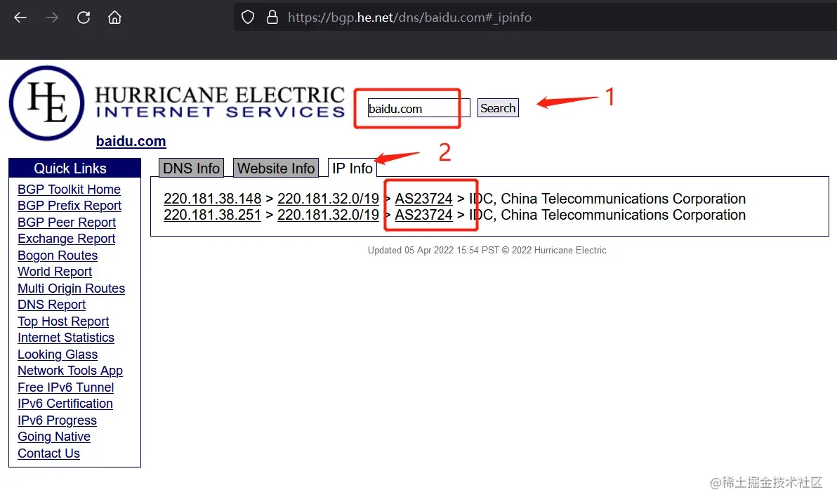
Task: Switch to the DNS Info tab
Action: tap(191, 168)
